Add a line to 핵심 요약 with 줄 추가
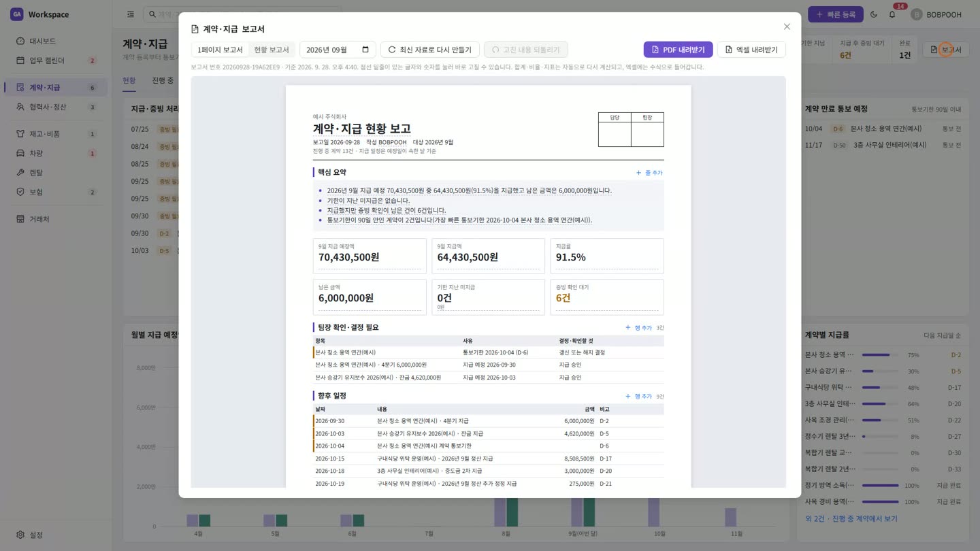The height and width of the screenshot is (551, 980). [x=649, y=173]
